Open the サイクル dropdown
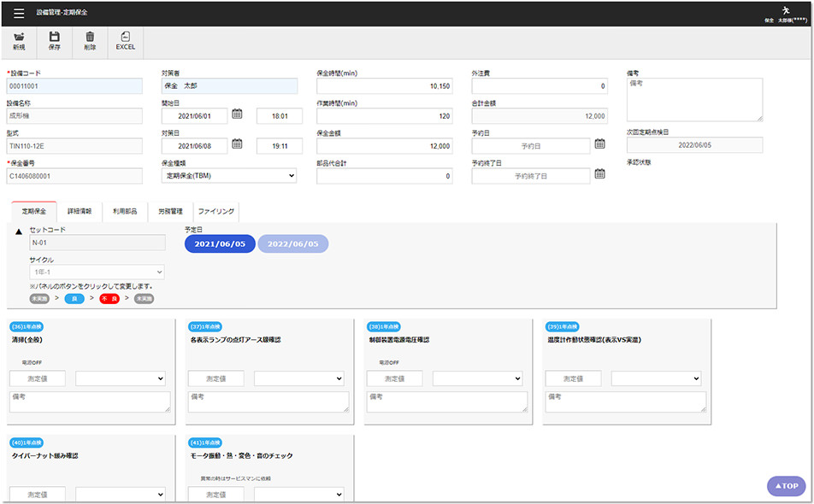 (97, 273)
